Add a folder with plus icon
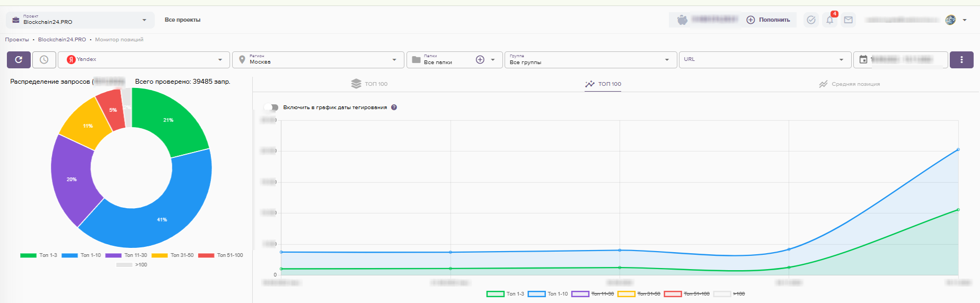 point(480,60)
